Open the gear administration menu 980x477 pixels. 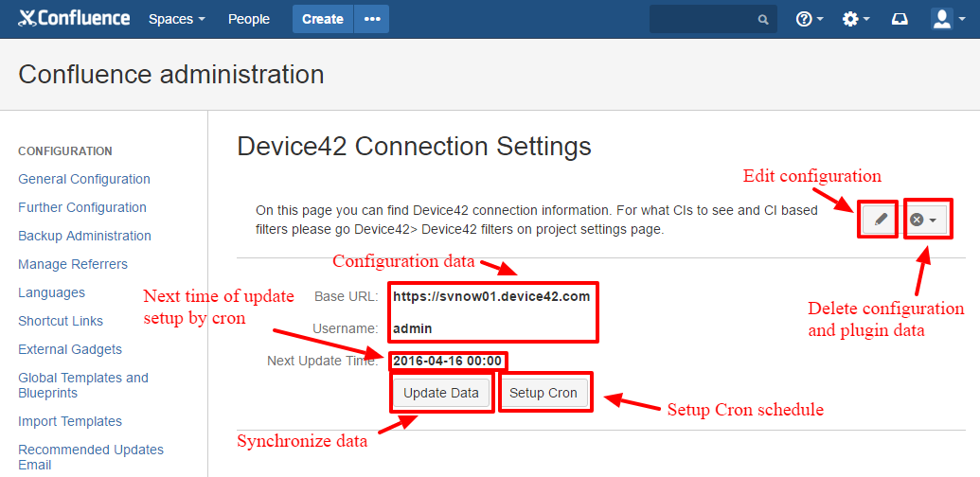pyautogui.click(x=856, y=19)
